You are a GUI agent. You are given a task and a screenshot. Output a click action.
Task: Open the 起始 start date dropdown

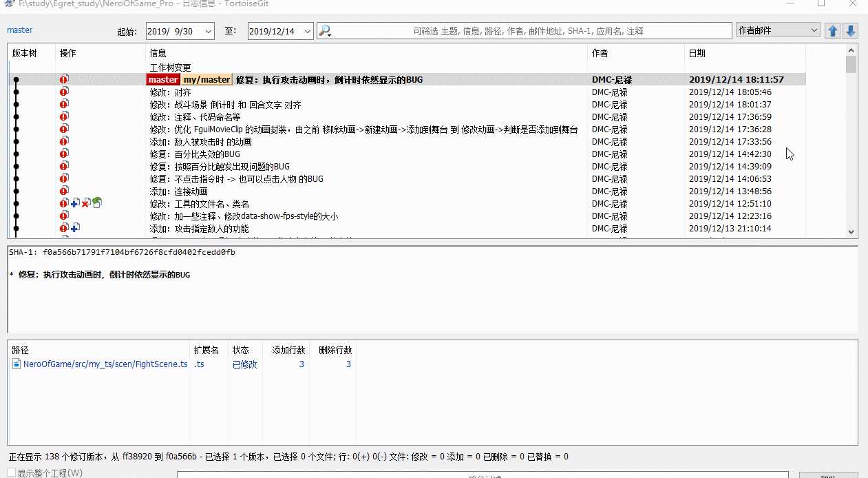point(209,31)
